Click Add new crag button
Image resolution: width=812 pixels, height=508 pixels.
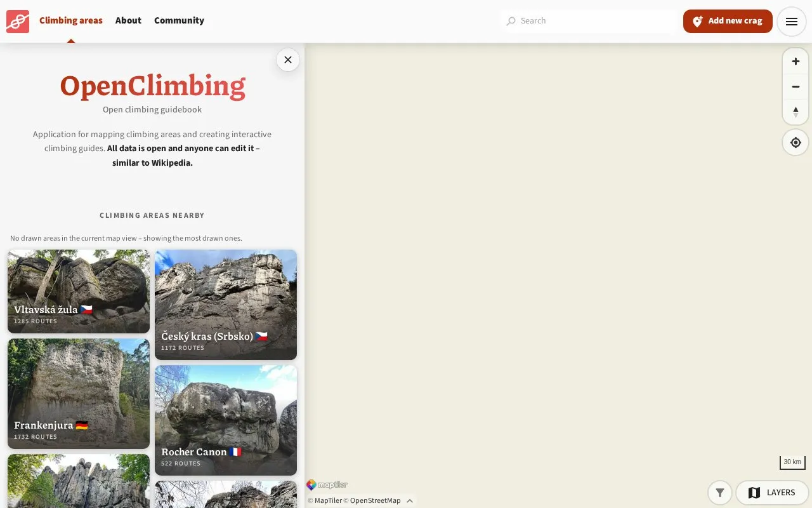point(728,21)
